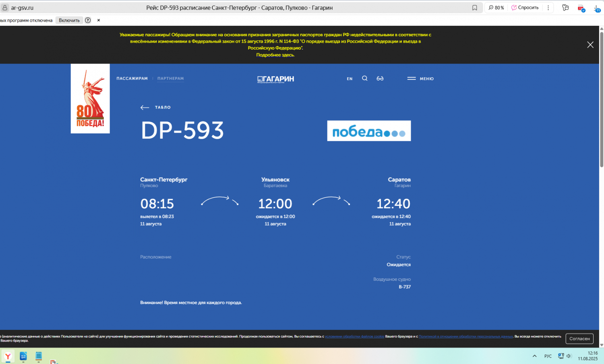Click Ульяновск stopover city name
This screenshot has height=364, width=604.
pyautogui.click(x=275, y=179)
